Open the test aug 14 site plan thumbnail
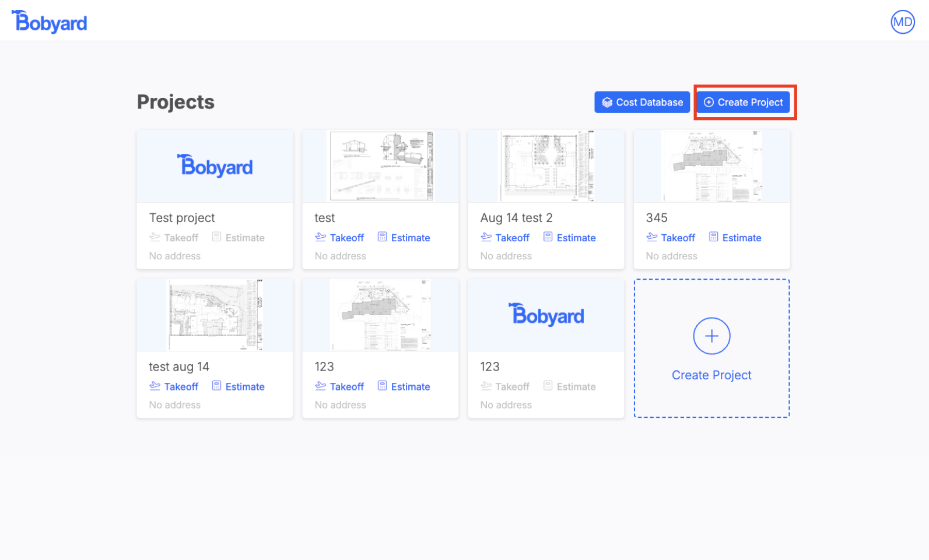Image resolution: width=929 pixels, height=560 pixels. [215, 315]
